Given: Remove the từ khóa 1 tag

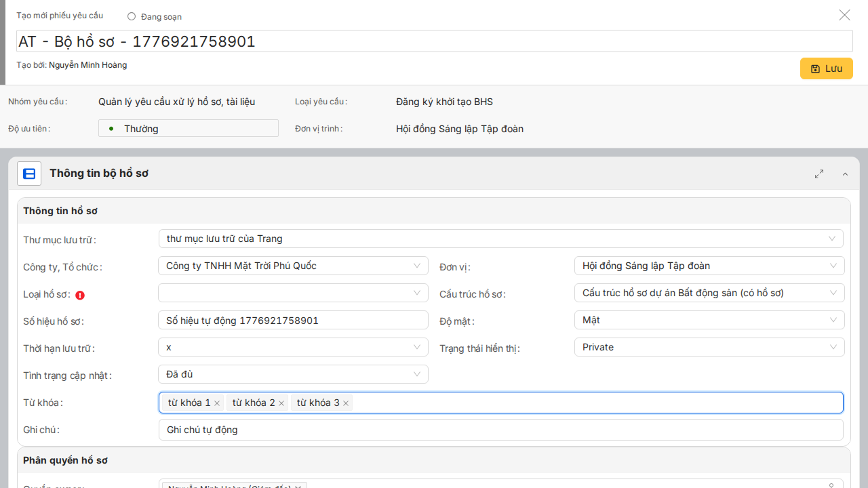Looking at the screenshot, I should [x=217, y=403].
